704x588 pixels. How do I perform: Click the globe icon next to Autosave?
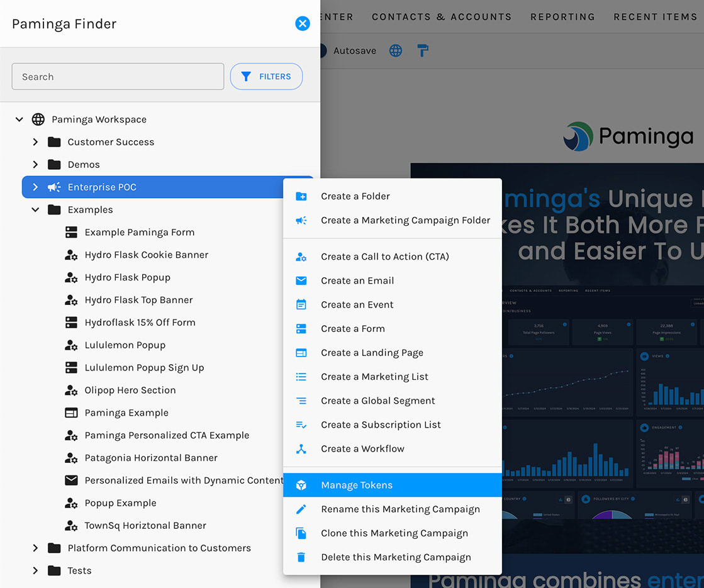(396, 51)
